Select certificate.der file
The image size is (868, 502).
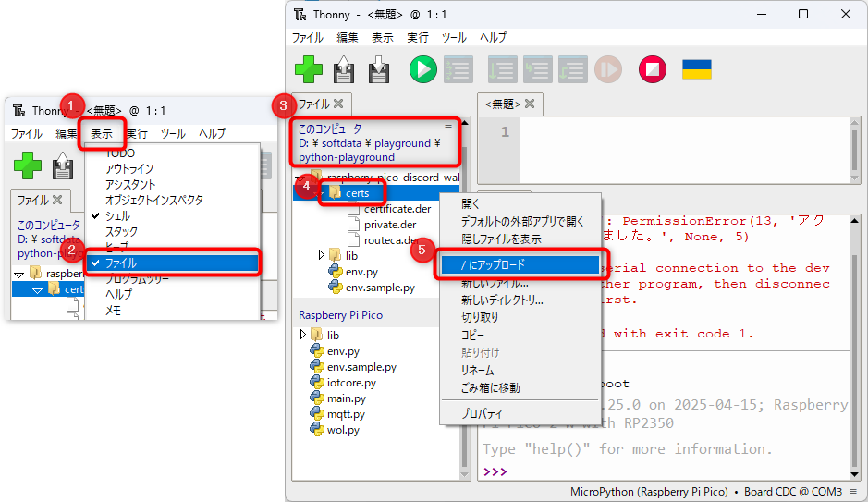(397, 209)
